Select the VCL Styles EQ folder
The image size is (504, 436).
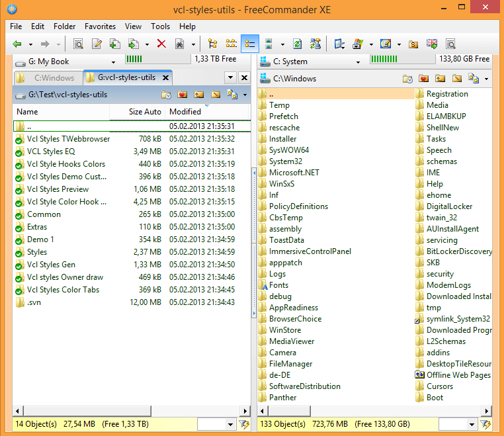(x=51, y=152)
